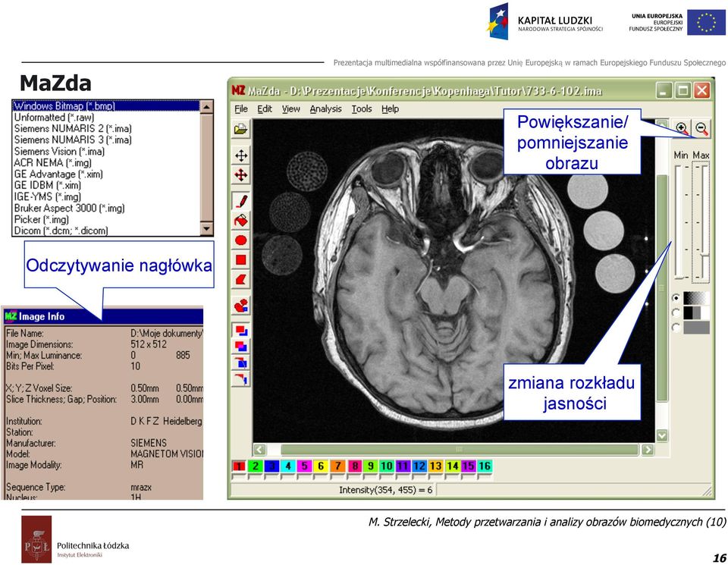The height and width of the screenshot is (565, 728).
Task: Select green ROI color swatch 10
Action: pyautogui.click(x=387, y=466)
